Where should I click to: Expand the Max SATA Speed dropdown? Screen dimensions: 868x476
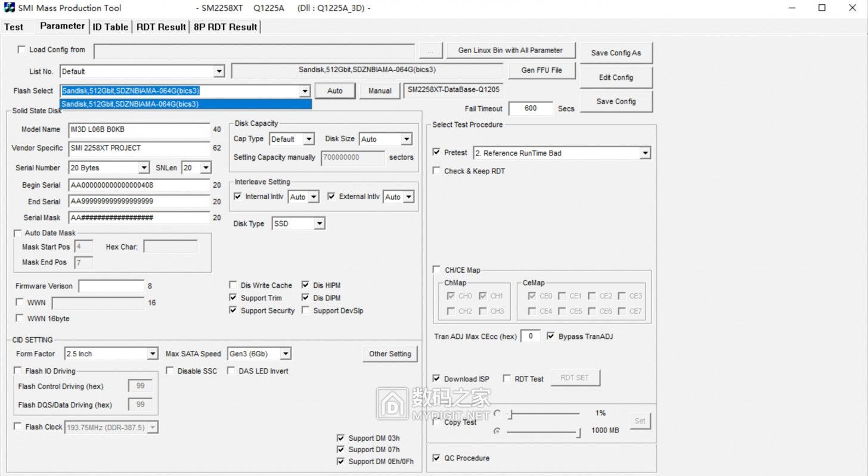click(286, 354)
